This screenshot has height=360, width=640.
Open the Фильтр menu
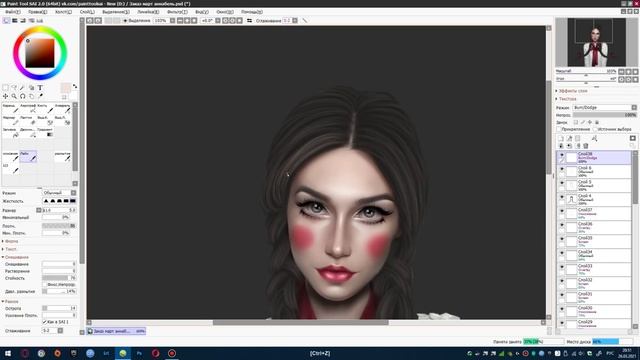coord(177,12)
